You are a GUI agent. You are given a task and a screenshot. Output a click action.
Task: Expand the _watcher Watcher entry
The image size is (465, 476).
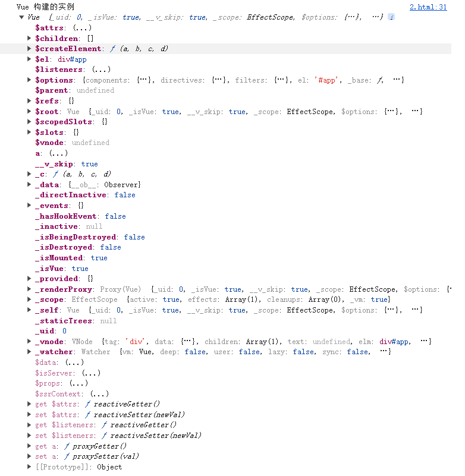tap(29, 352)
